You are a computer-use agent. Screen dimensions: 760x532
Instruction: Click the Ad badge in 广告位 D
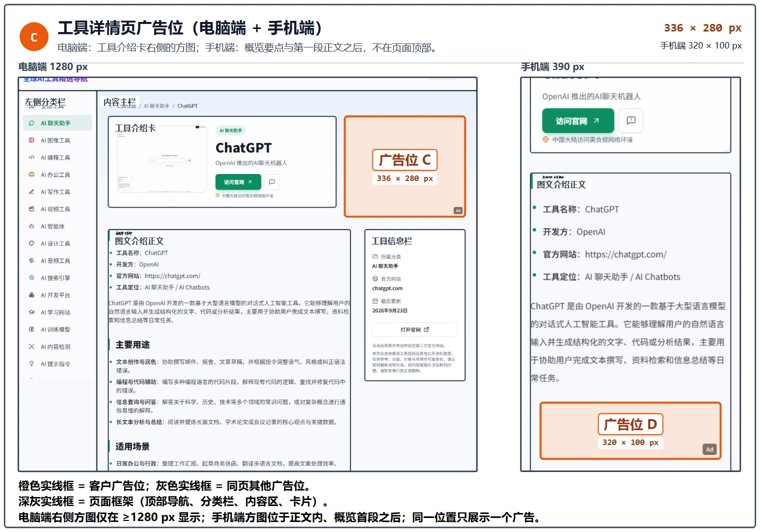pyautogui.click(x=709, y=449)
